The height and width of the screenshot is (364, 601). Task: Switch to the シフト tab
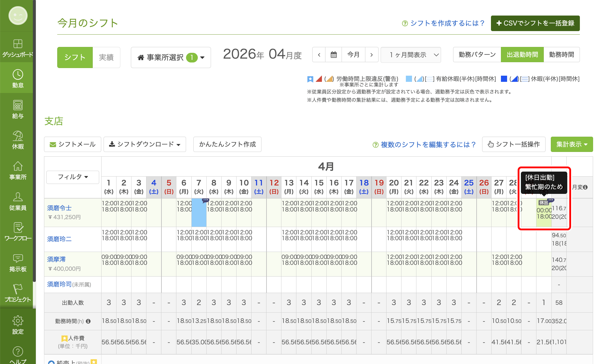tap(75, 57)
